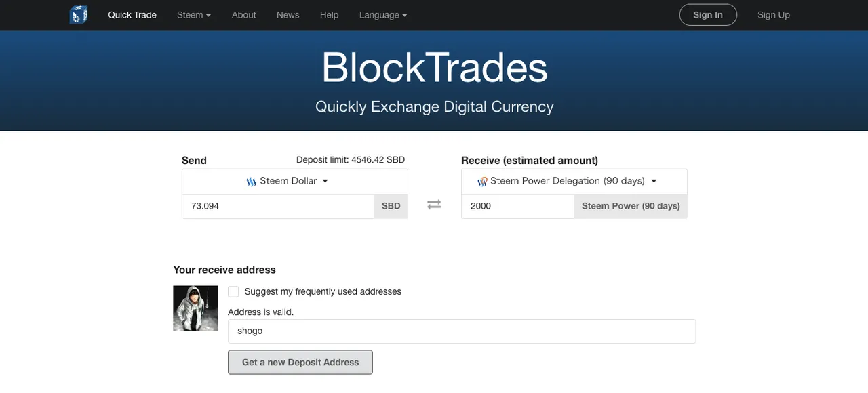Click the Send label above currency selector
The image size is (868, 393).
pyautogui.click(x=194, y=161)
